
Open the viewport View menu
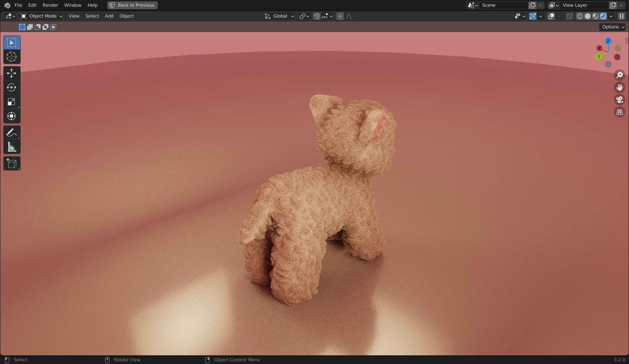tap(74, 16)
